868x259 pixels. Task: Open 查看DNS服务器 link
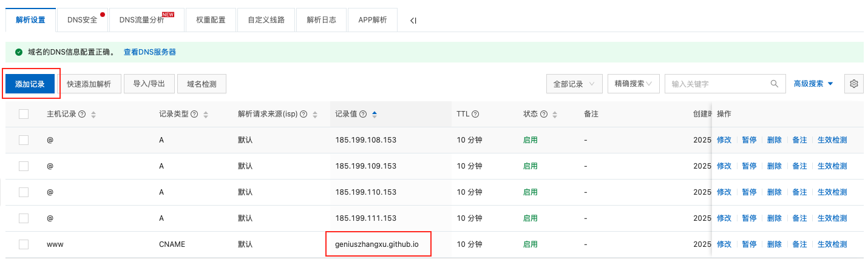point(150,52)
